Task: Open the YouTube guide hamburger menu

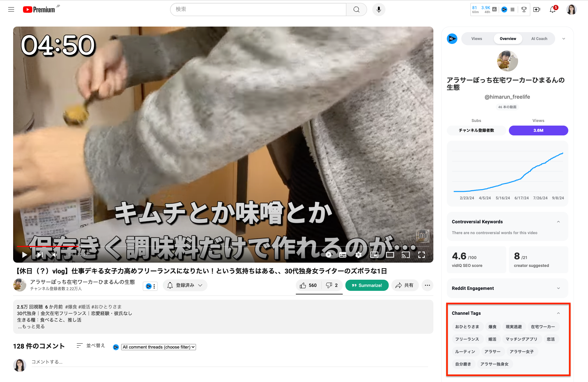Action: point(11,10)
